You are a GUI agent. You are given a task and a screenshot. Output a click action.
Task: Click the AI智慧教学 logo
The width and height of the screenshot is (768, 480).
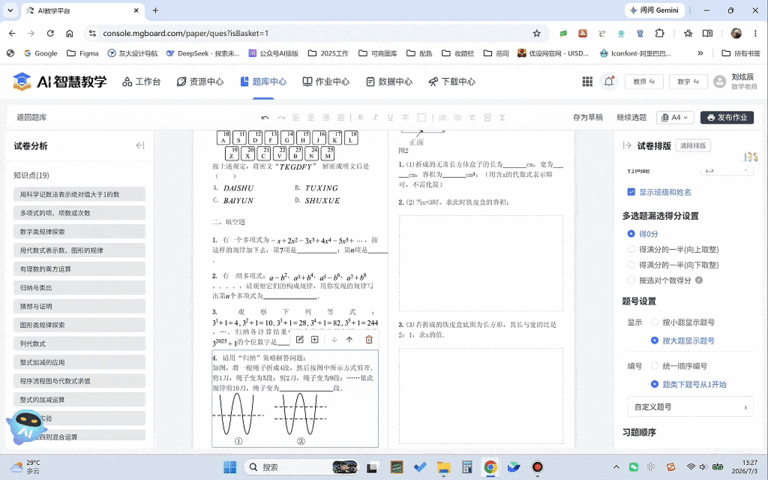coord(59,81)
